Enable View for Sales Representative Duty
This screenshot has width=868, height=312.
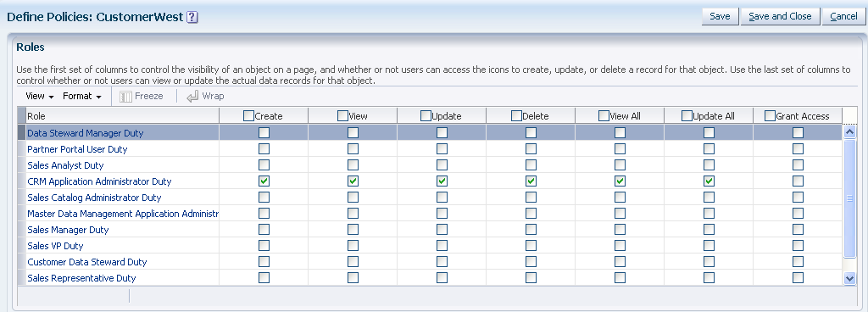(353, 278)
